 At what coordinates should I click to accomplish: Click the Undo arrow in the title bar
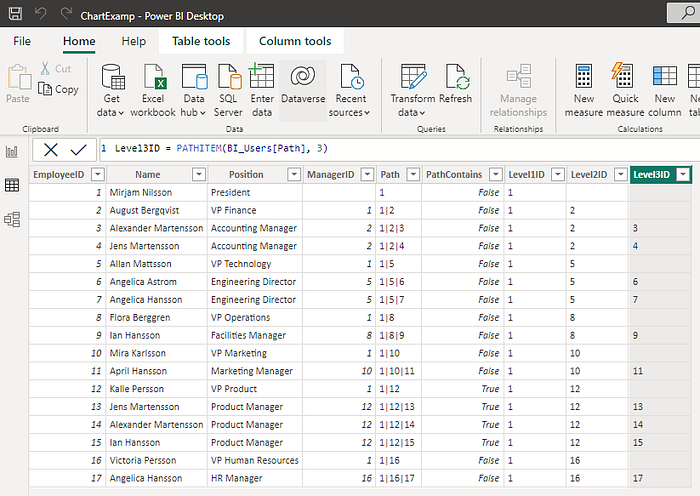(41, 13)
